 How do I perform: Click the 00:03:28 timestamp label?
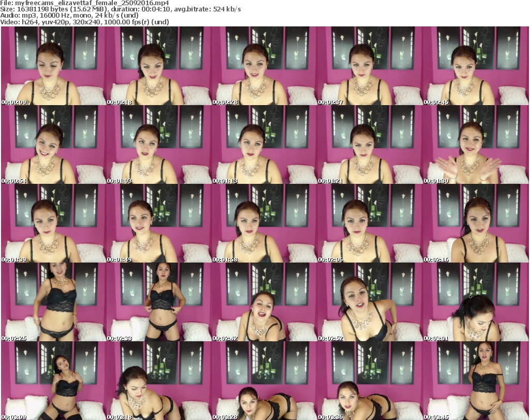coord(225,416)
